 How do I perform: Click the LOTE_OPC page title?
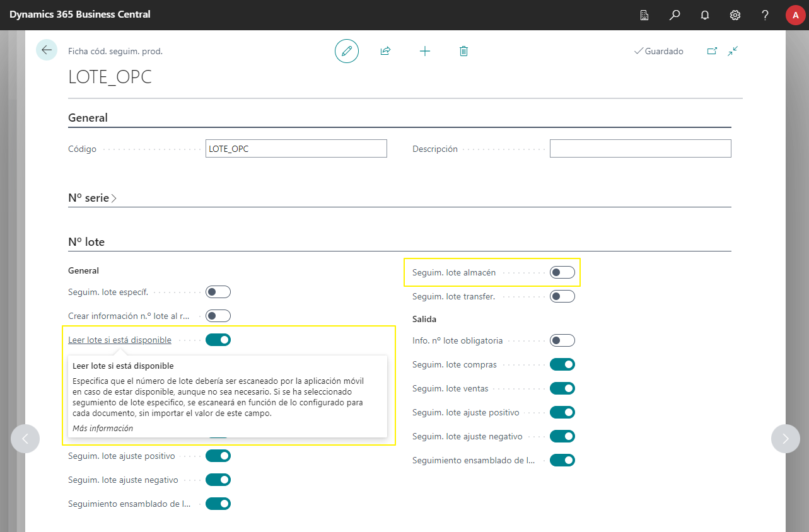click(110, 76)
